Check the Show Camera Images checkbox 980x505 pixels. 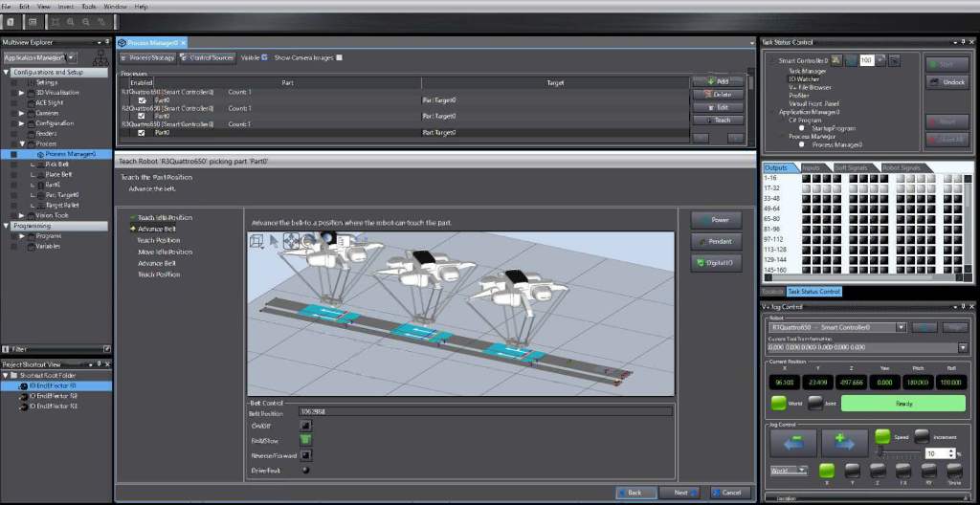(x=340, y=57)
